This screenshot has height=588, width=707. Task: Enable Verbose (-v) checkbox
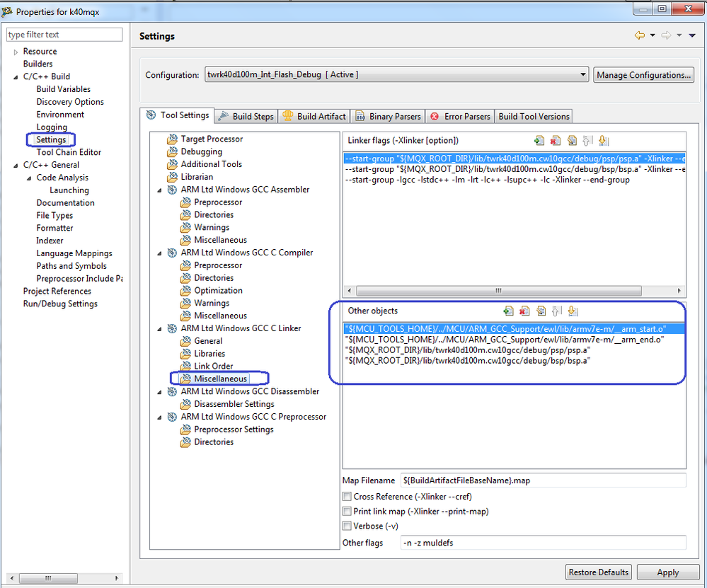point(347,526)
